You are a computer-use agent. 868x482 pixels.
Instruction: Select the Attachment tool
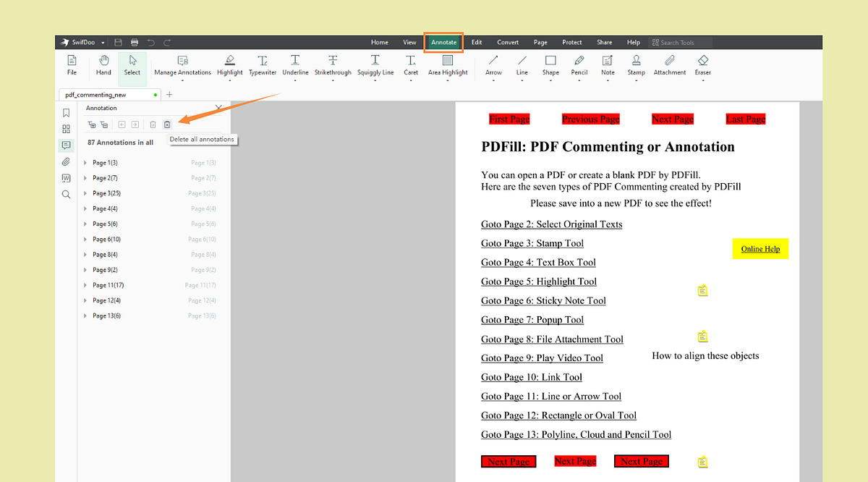tap(670, 65)
